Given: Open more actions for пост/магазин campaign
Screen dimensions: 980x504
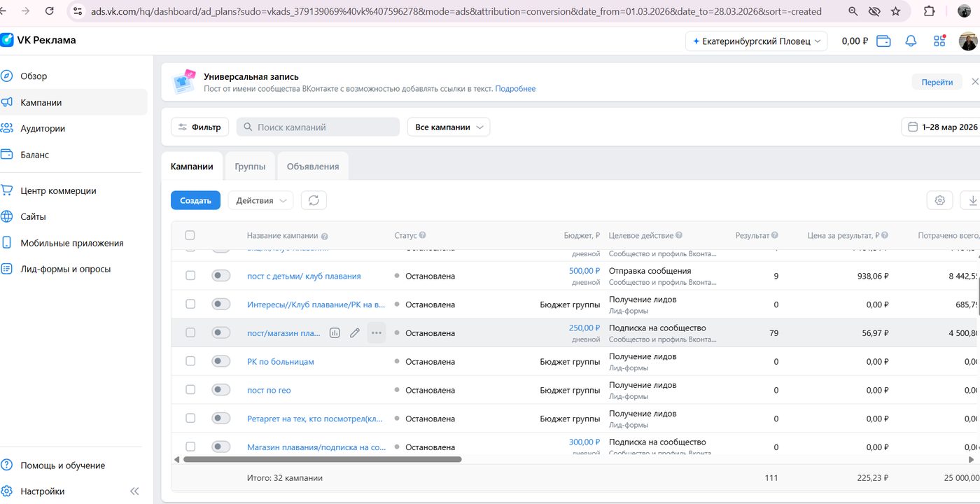Looking at the screenshot, I should (x=377, y=333).
